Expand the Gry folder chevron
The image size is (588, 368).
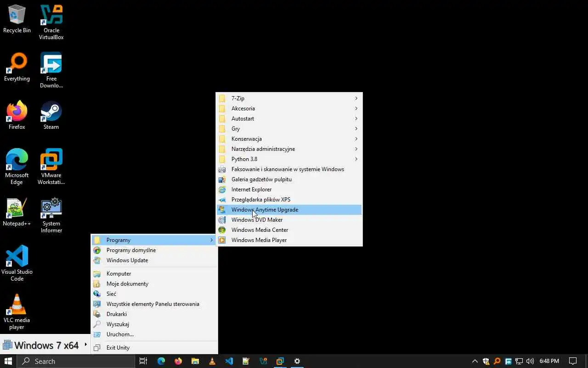[x=356, y=129]
